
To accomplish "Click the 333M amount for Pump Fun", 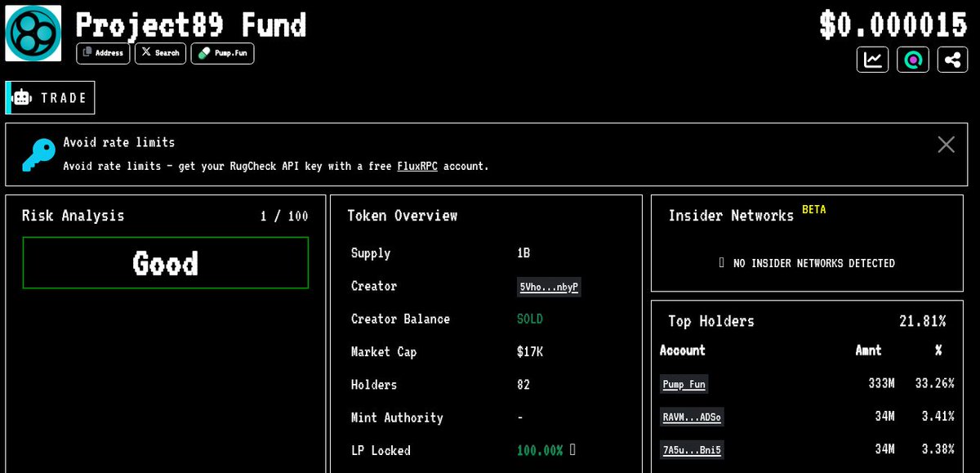I will tap(881, 383).
